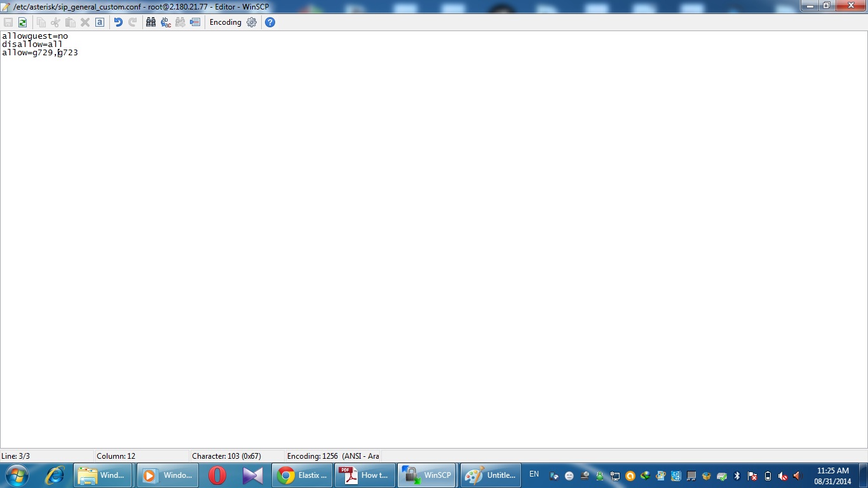
Task: Switch to the Untitled Paint window
Action: tap(490, 475)
